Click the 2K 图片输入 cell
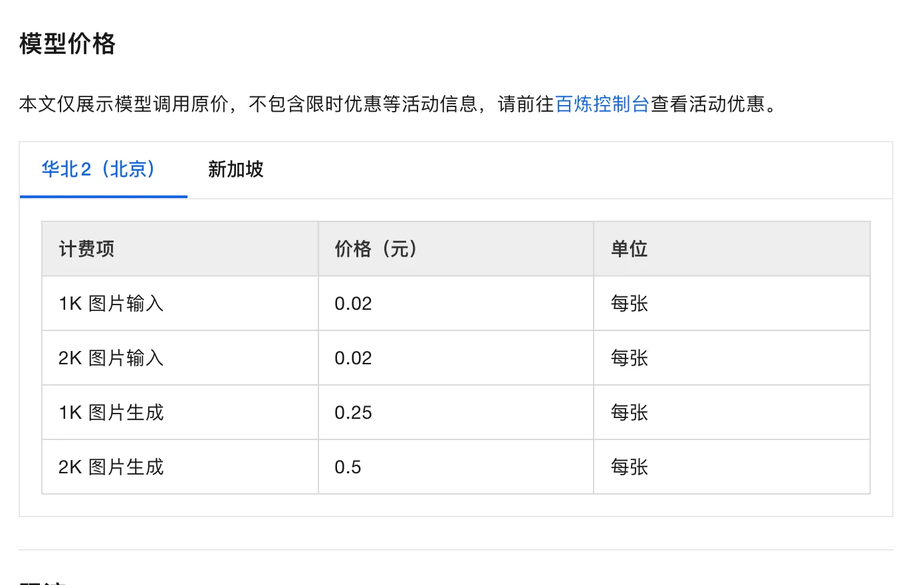 click(180, 358)
